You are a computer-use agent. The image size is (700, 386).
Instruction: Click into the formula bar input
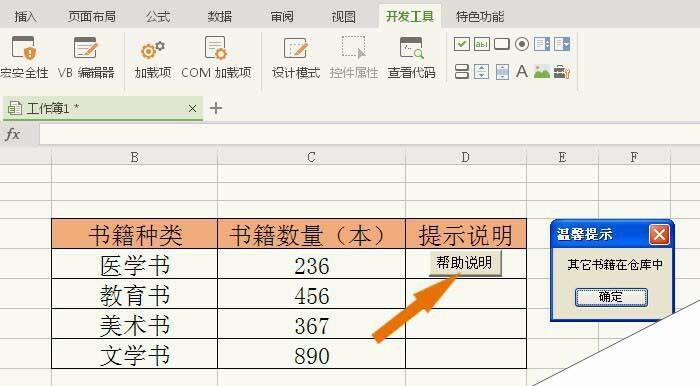click(370, 134)
